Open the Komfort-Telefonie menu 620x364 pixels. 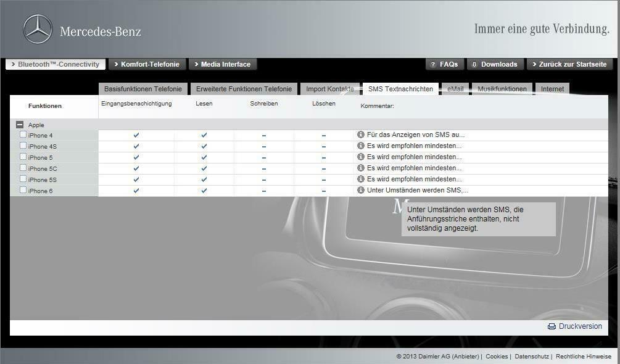[x=146, y=64]
